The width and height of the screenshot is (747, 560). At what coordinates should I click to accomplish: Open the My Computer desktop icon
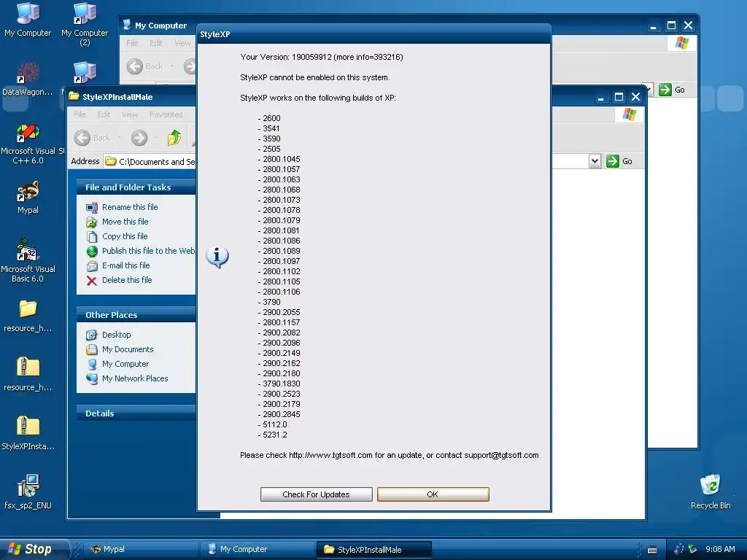point(28,19)
